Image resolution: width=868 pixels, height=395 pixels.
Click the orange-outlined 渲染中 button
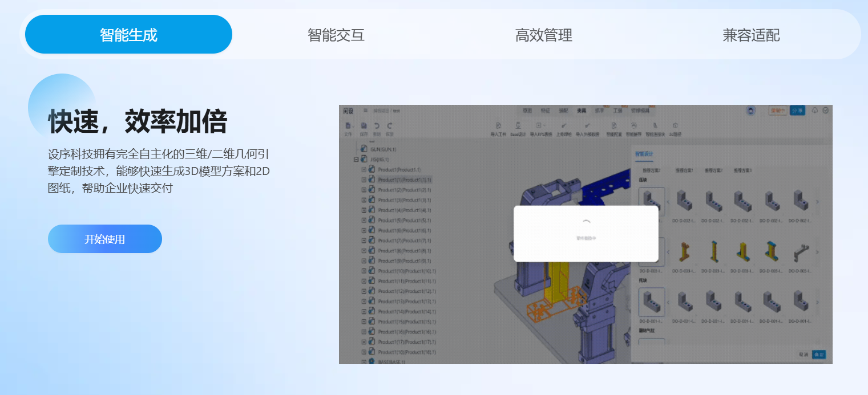(778, 111)
